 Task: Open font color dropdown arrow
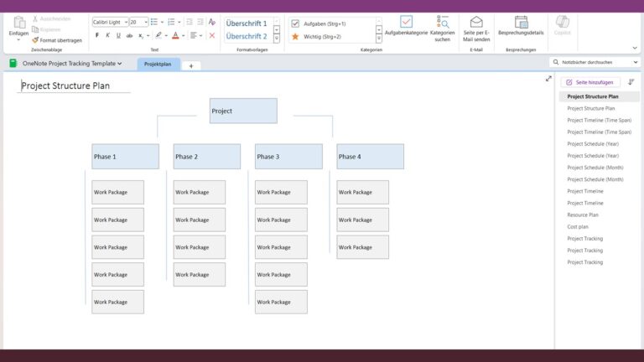tap(183, 36)
